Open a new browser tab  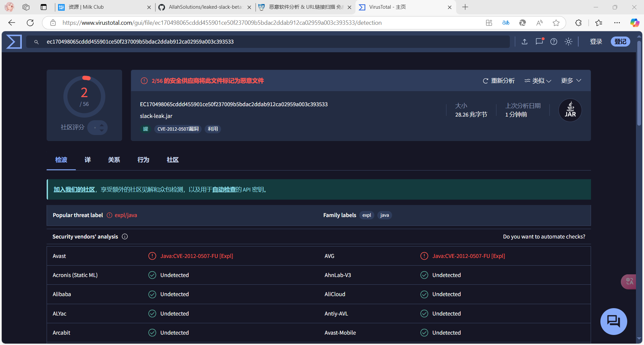(x=465, y=7)
